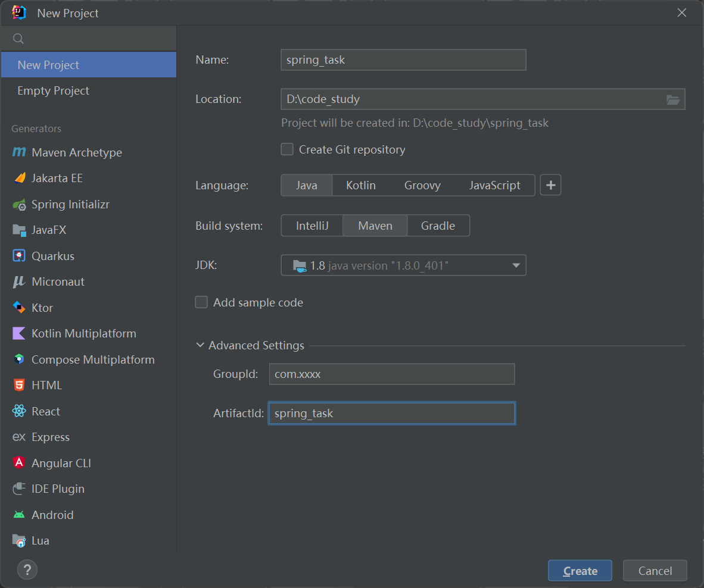The height and width of the screenshot is (588, 704).
Task: Choose Maven build system
Action: click(375, 226)
